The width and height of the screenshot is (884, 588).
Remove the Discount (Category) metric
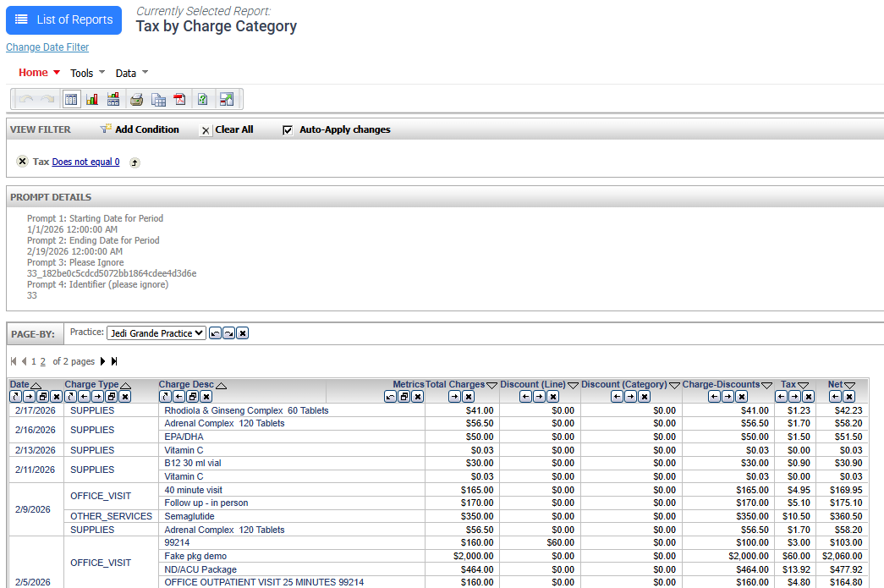[x=644, y=396]
